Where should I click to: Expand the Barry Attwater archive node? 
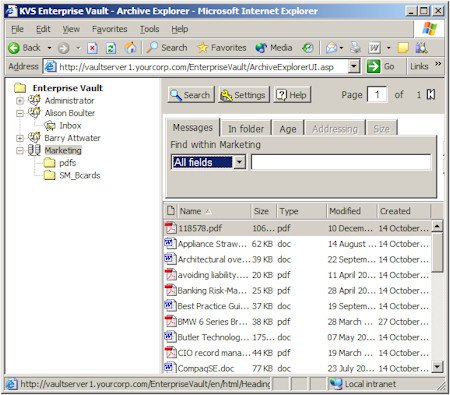(20, 138)
